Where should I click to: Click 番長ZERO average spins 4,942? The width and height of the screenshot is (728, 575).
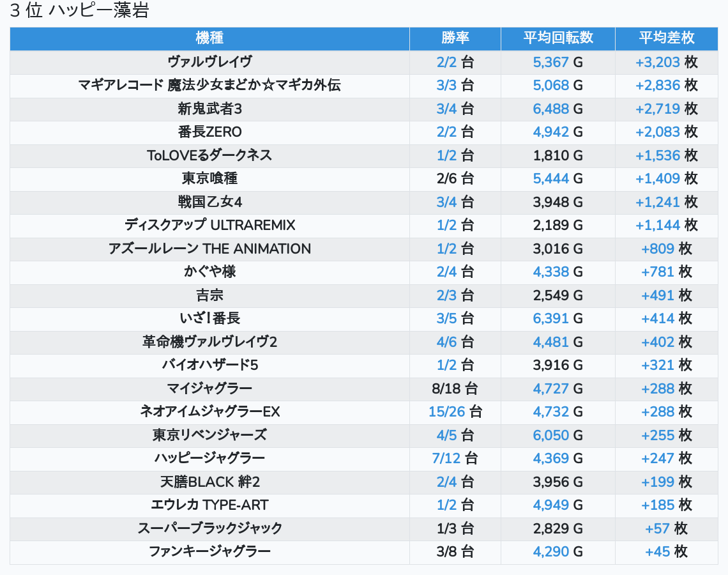click(x=550, y=132)
